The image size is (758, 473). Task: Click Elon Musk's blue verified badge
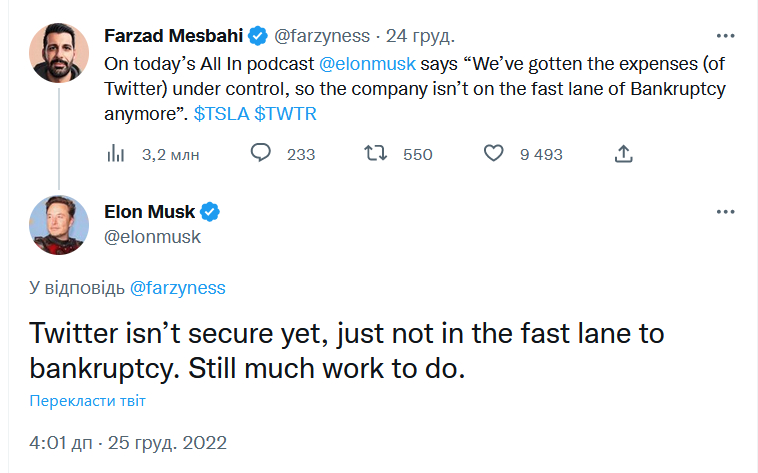(210, 212)
